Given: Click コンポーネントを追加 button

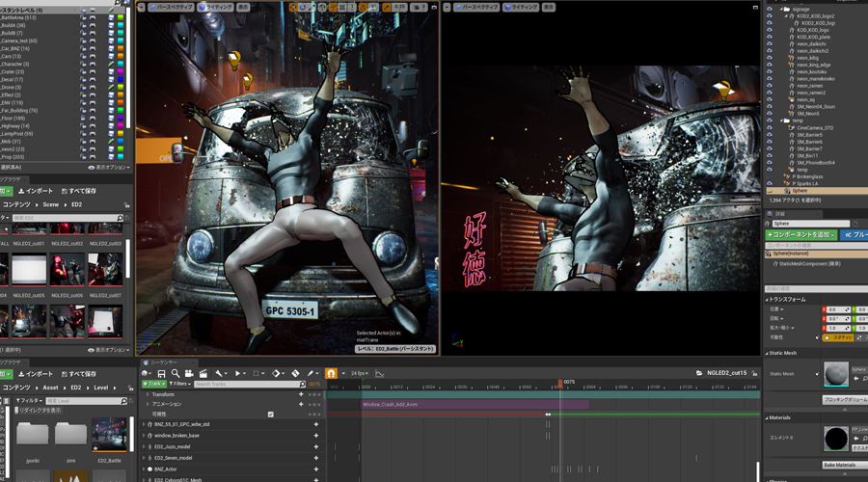Looking at the screenshot, I should [x=800, y=234].
